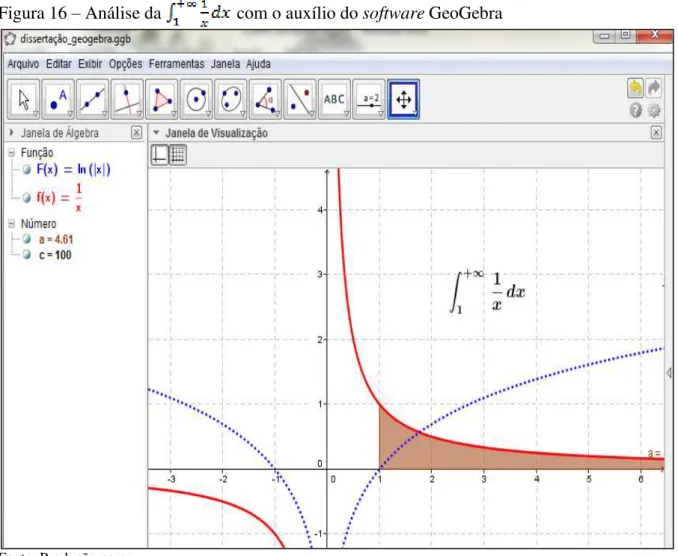Toggle axes display in graphics style bar
This screenshot has height=556, width=678.
pyautogui.click(x=159, y=155)
